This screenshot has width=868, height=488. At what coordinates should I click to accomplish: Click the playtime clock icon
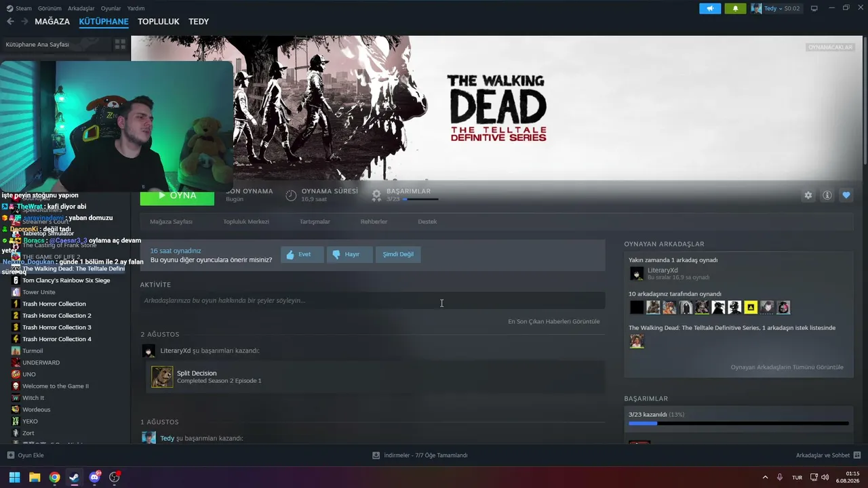point(291,195)
